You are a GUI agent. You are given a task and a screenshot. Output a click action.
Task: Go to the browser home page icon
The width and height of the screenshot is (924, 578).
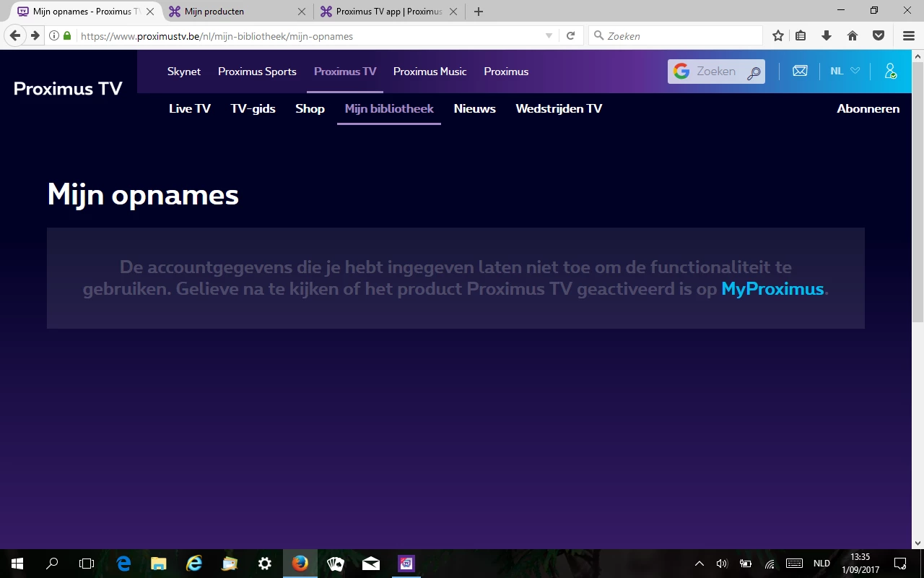click(x=853, y=35)
